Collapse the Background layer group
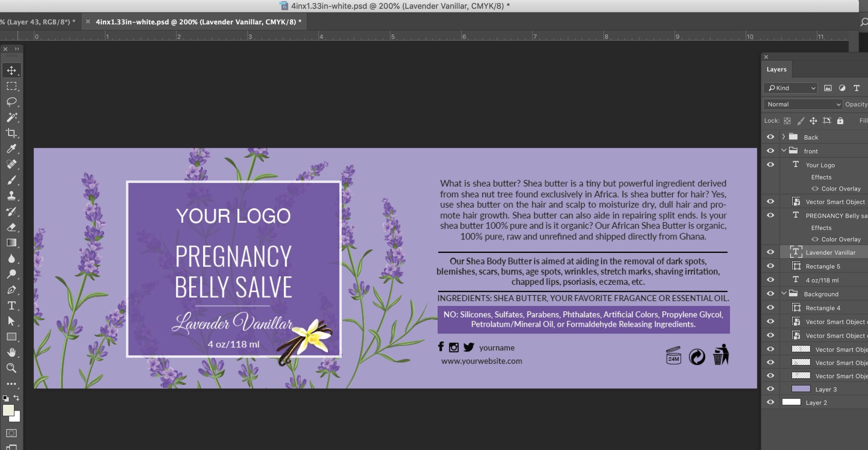Image resolution: width=868 pixels, height=450 pixels. [x=784, y=293]
